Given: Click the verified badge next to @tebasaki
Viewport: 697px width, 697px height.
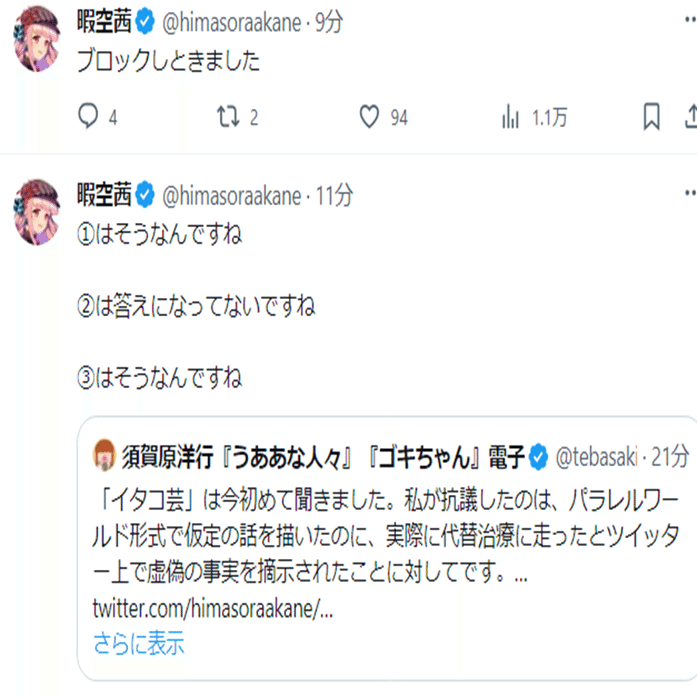Looking at the screenshot, I should (x=537, y=457).
